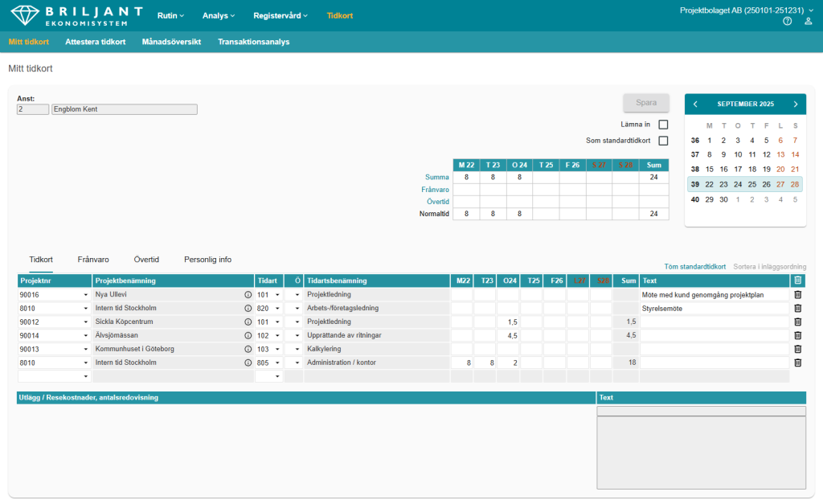Delete the Kommunhuset i Göteborg row
Screen dimensions: 823x504
pyautogui.click(x=797, y=349)
